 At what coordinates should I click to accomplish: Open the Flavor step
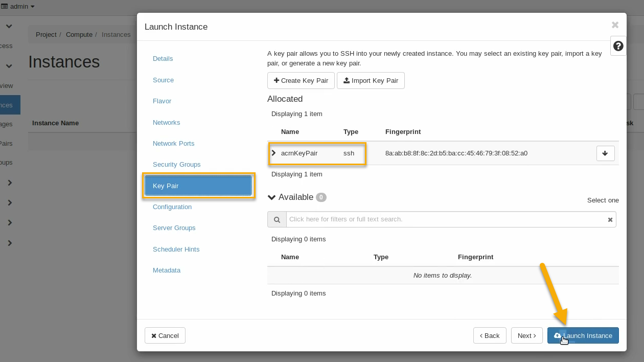click(162, 101)
